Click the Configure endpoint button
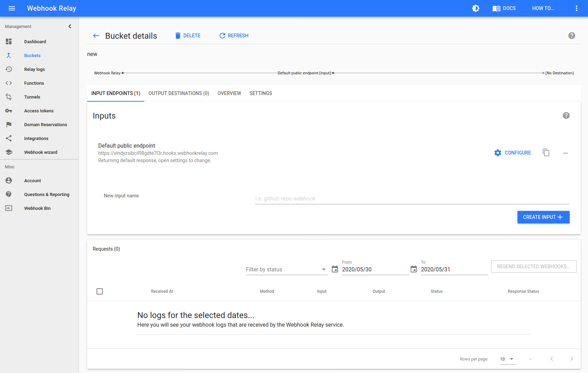 tap(513, 153)
